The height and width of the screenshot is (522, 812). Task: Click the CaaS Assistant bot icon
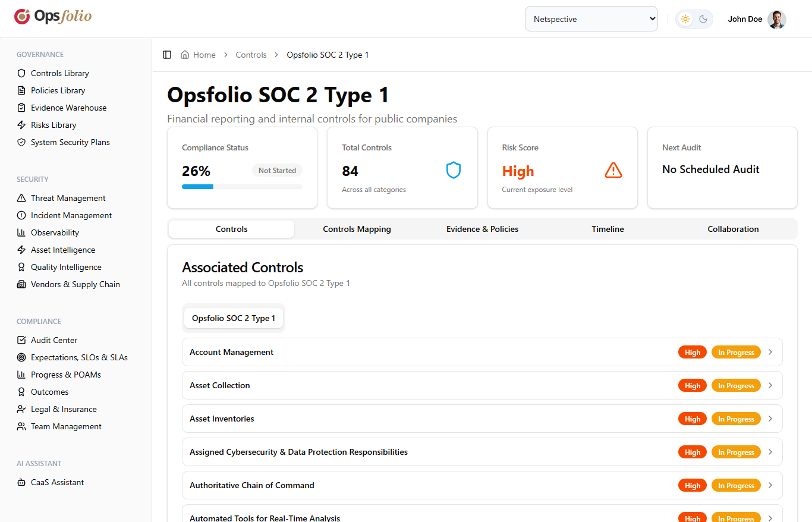click(x=21, y=482)
